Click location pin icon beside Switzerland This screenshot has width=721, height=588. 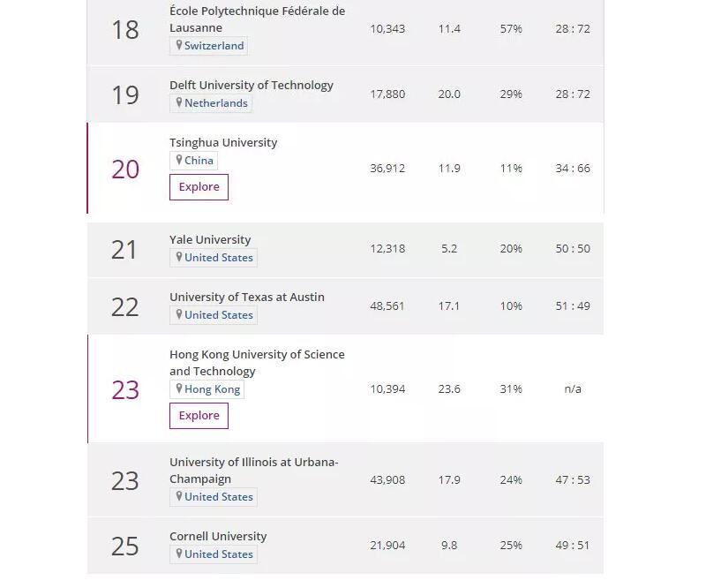click(x=179, y=45)
